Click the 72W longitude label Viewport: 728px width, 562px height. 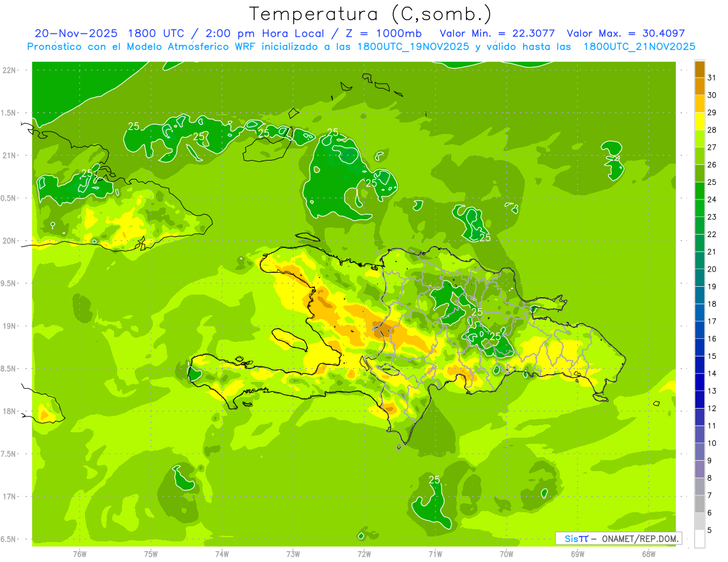tap(364, 554)
